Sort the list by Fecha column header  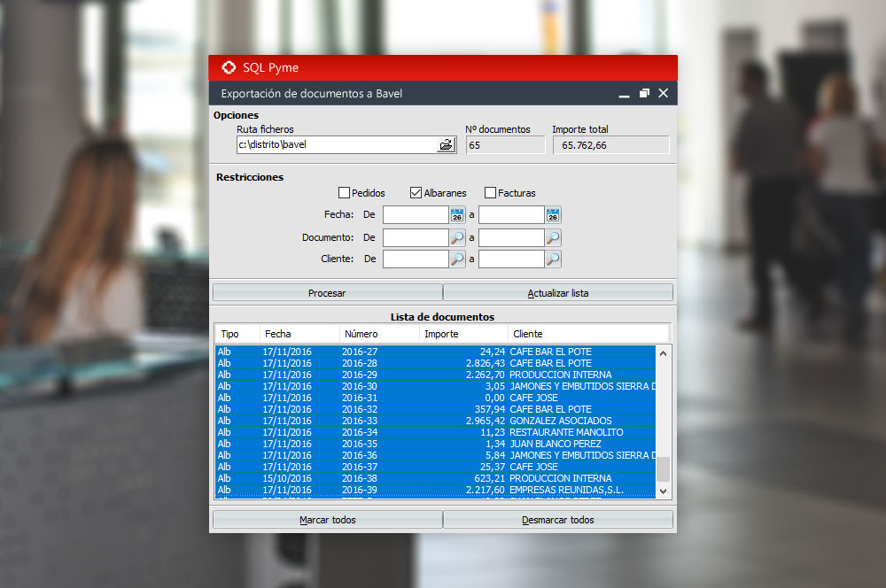tap(276, 334)
